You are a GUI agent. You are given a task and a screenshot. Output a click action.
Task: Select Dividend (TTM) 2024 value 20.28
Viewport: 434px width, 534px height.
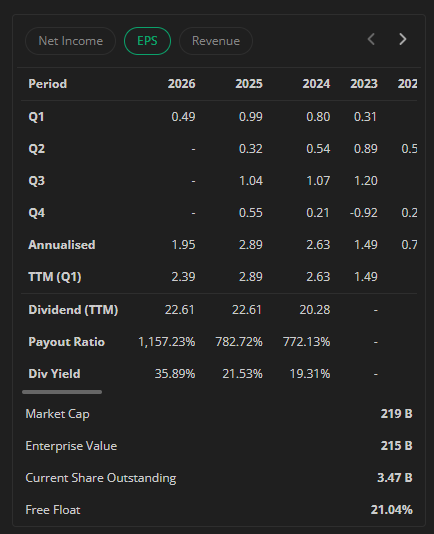[315, 310]
